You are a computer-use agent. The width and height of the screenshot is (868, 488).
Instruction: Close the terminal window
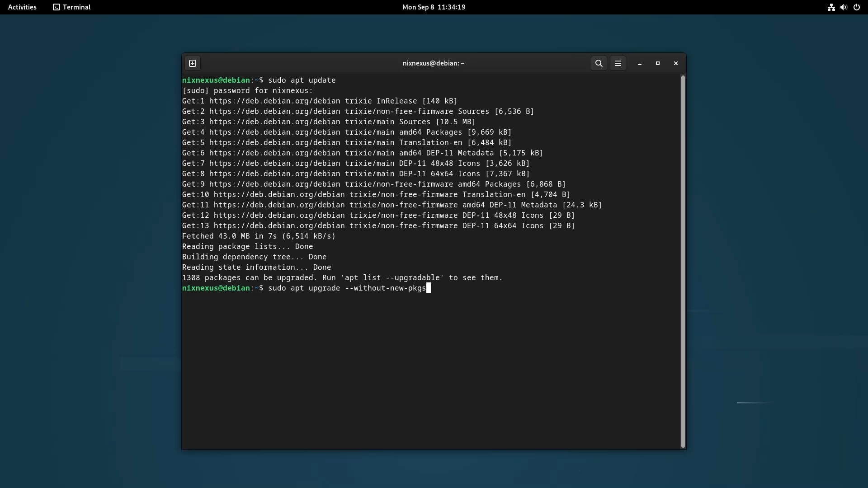676,63
